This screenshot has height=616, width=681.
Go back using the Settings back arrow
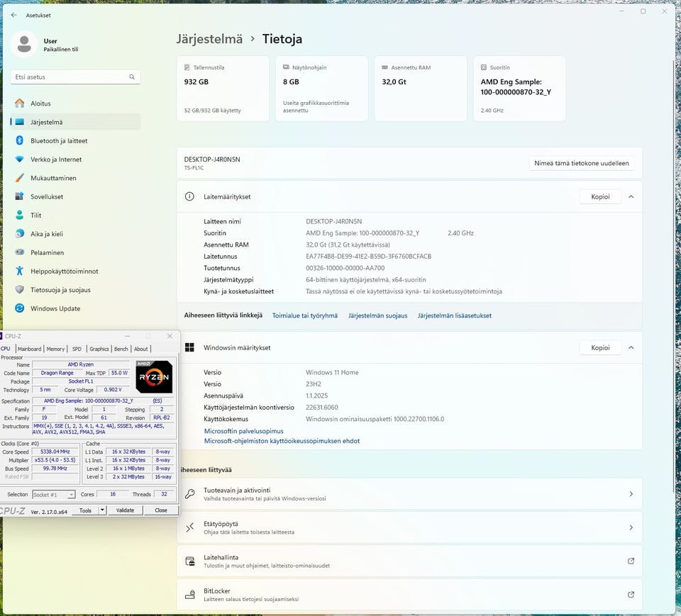[14, 15]
